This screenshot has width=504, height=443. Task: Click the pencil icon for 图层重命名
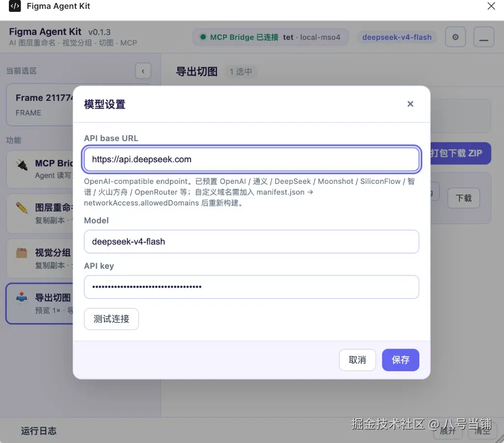(x=22, y=208)
